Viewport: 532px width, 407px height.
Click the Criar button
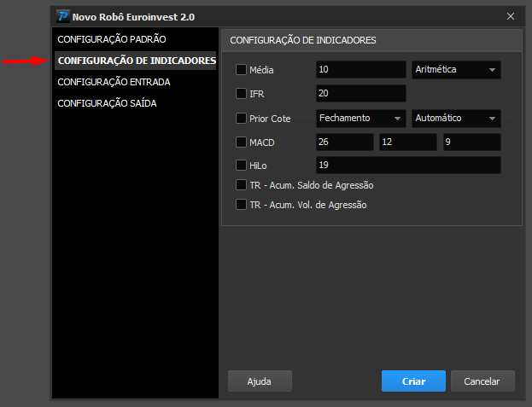[413, 381]
